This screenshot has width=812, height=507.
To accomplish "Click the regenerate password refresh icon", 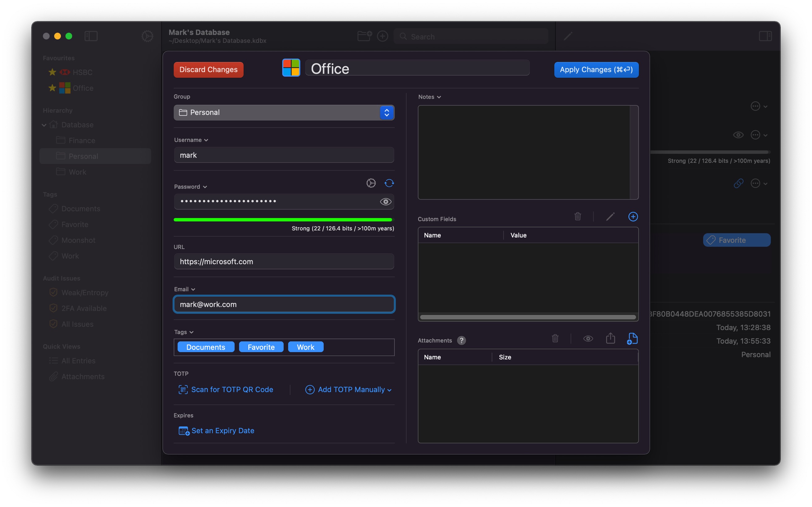I will tap(389, 183).
